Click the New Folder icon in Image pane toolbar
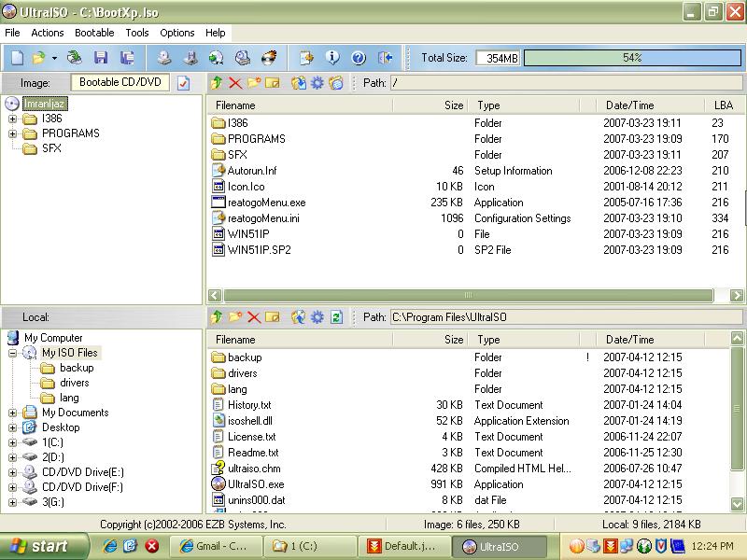This screenshot has width=747, height=560. pyautogui.click(x=254, y=83)
